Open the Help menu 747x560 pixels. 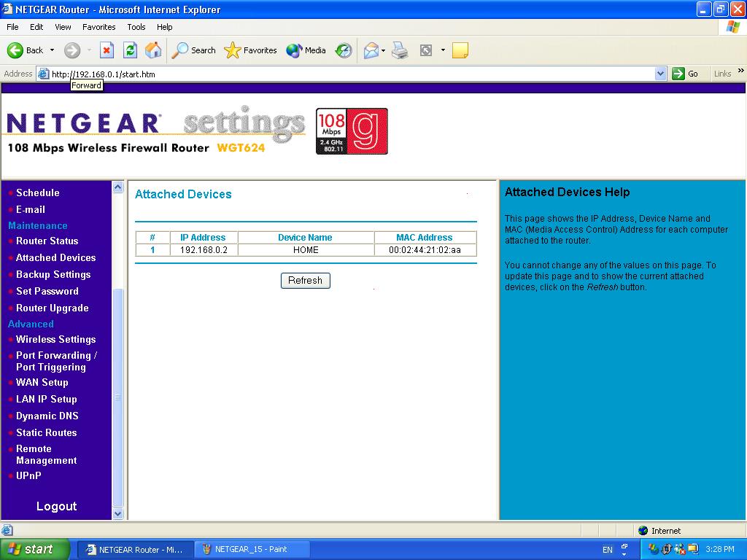coord(164,27)
